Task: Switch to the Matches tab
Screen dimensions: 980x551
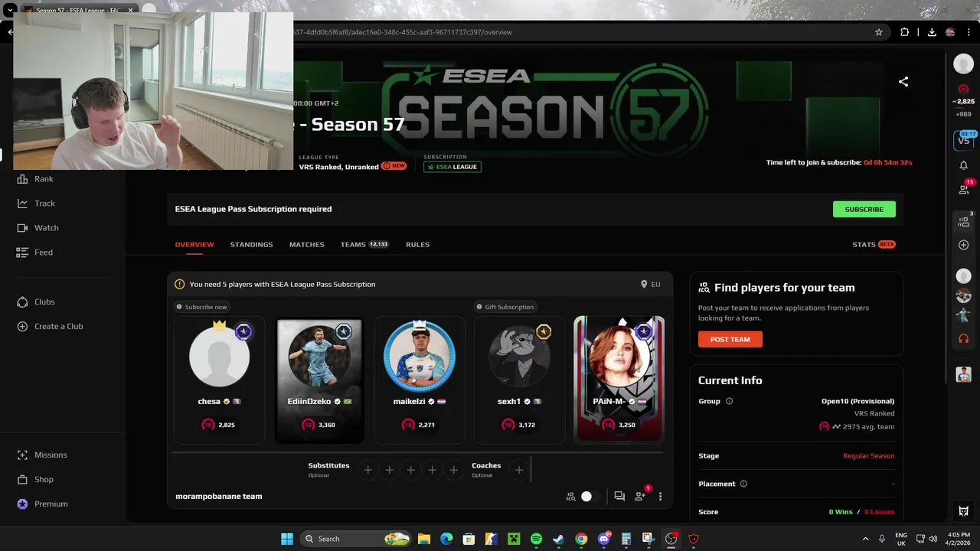Action: [307, 244]
